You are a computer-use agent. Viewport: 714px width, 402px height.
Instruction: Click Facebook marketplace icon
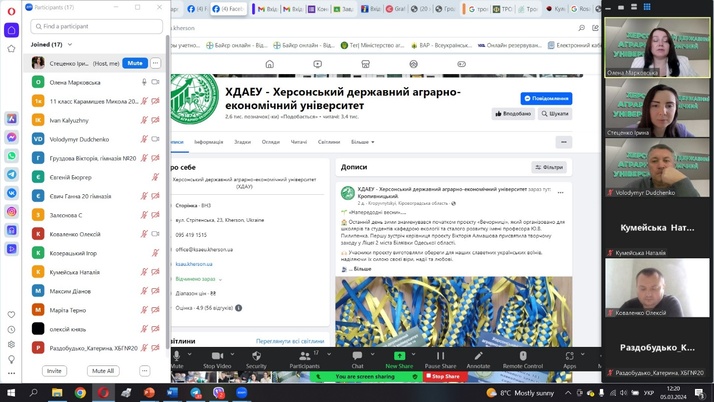[365, 64]
